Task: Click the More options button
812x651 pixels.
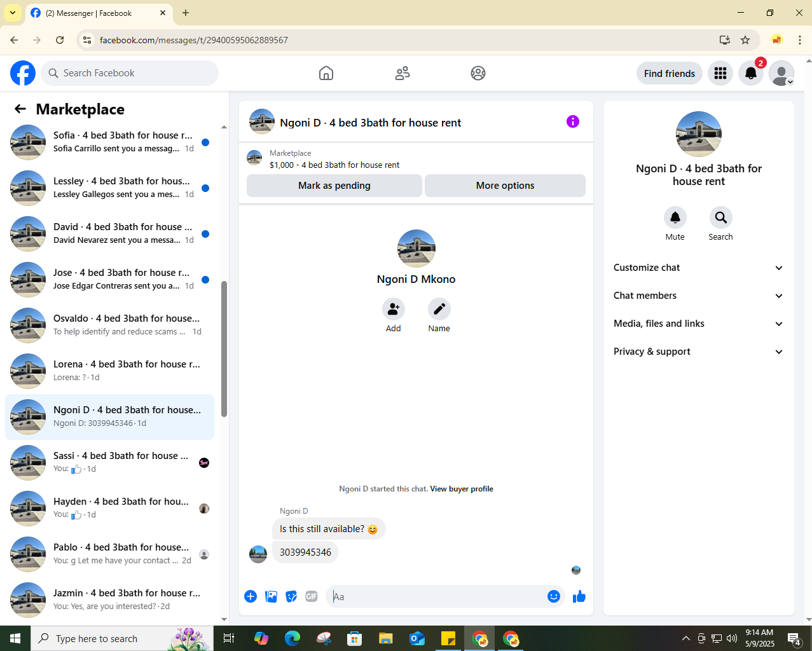Action: [x=505, y=186]
